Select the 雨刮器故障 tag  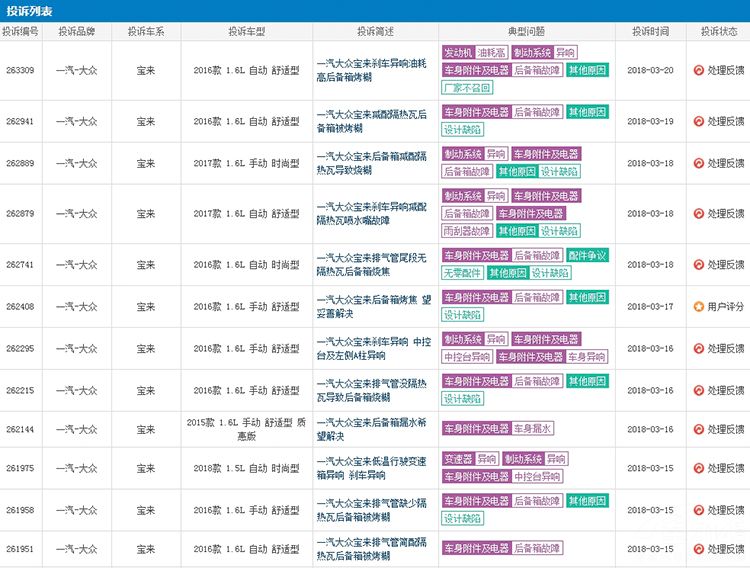point(466,230)
